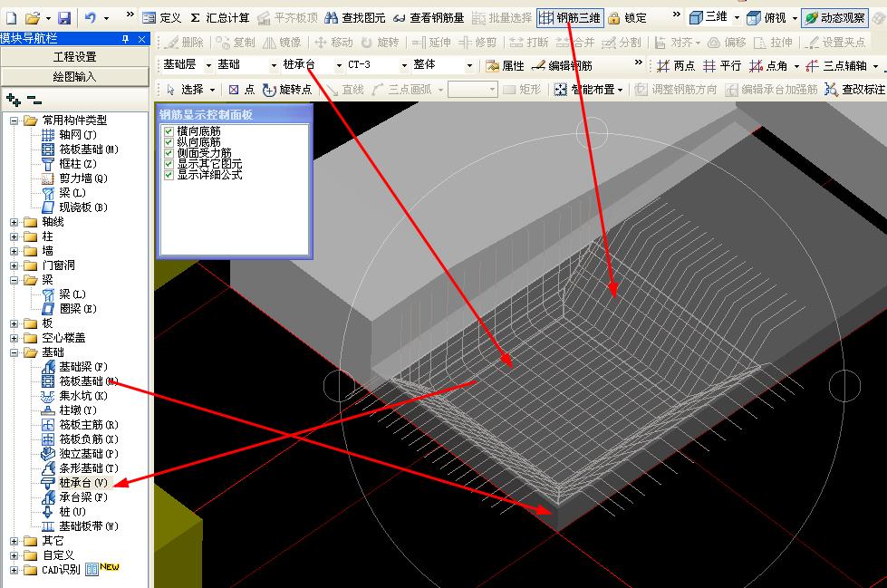This screenshot has height=588, width=887.
Task: Collapse 常用构件类型 tree node
Action: coord(14,120)
